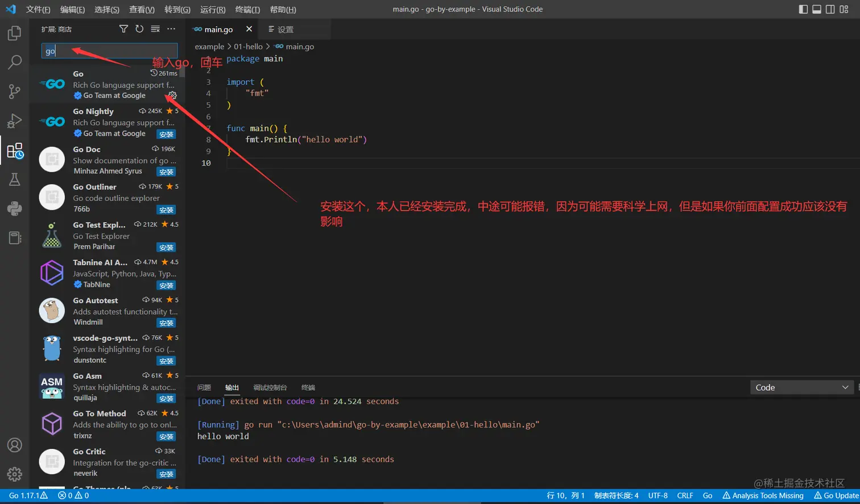This screenshot has height=504, width=860.
Task: Click the example breadcrumb segment
Action: tap(209, 47)
